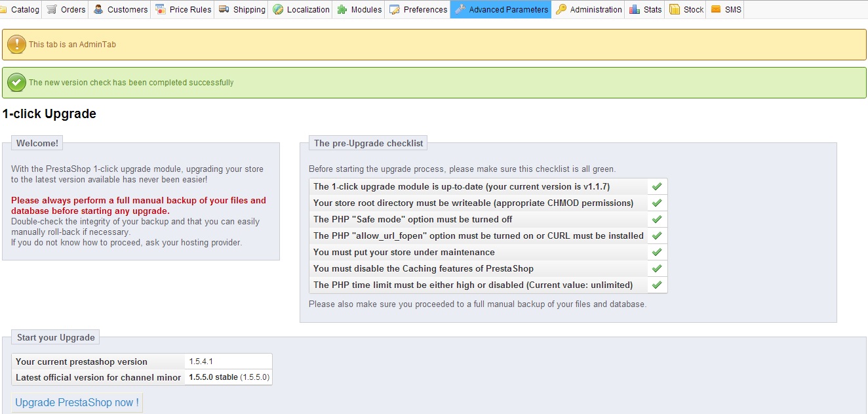This screenshot has width=868, height=414.
Task: Click the checkmark for Caching features disabled
Action: [657, 268]
